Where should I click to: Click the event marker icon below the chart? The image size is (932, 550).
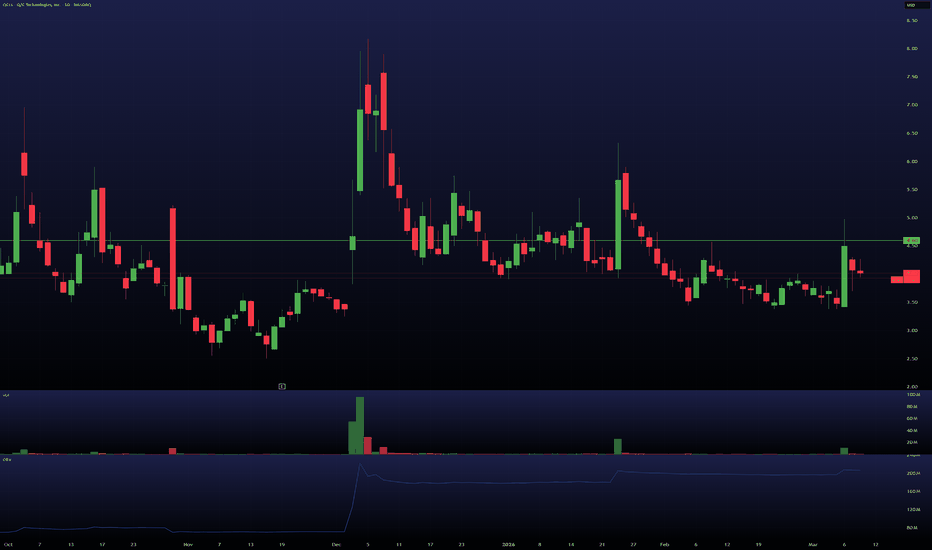pyautogui.click(x=282, y=386)
